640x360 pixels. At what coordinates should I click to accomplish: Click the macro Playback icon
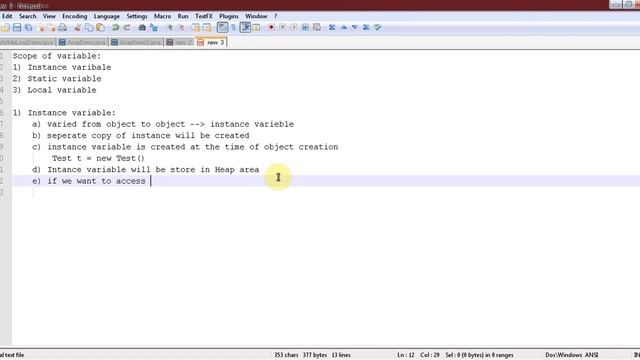point(294,27)
